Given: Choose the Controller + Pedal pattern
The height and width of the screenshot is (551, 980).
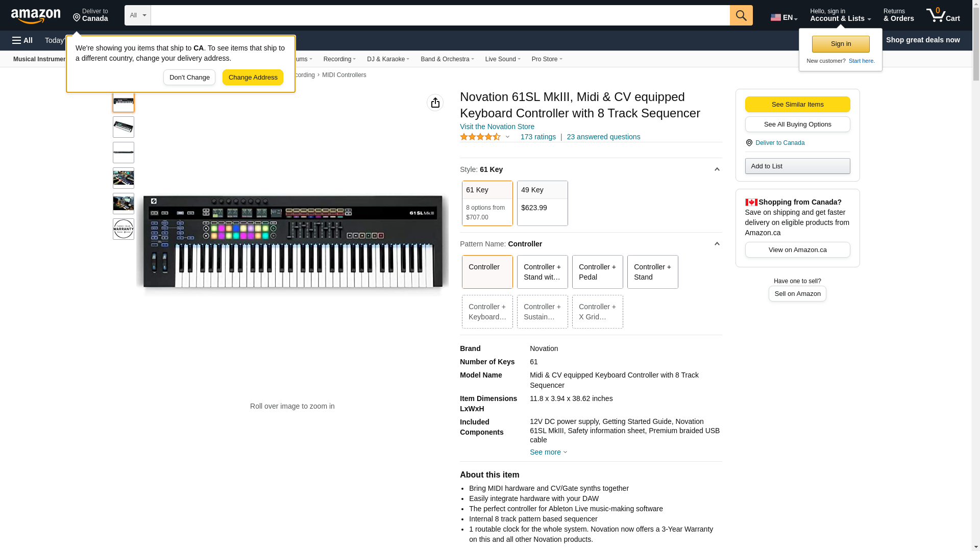Looking at the screenshot, I should (597, 272).
